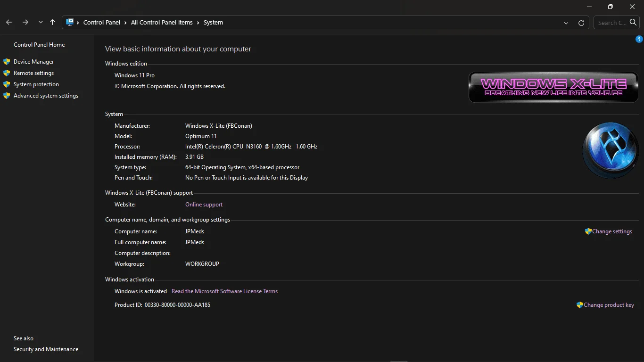Refresh the System page
The height and width of the screenshot is (362, 644).
(x=581, y=23)
